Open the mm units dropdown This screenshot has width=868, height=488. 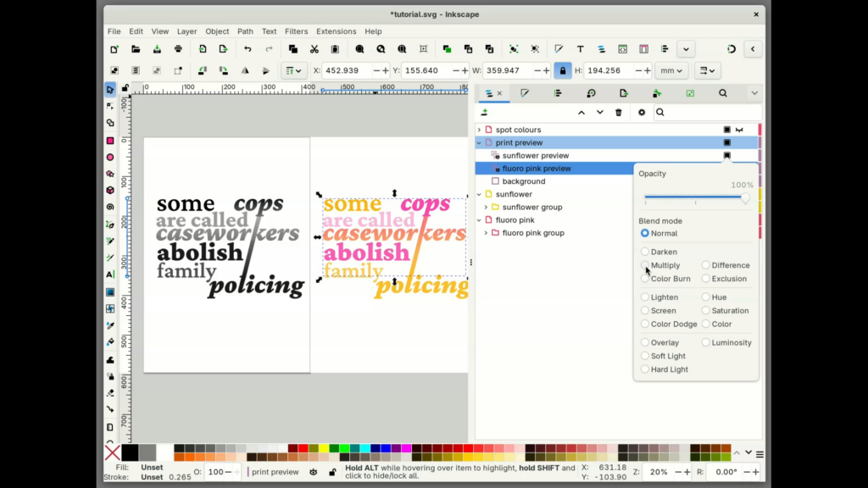tap(670, 70)
